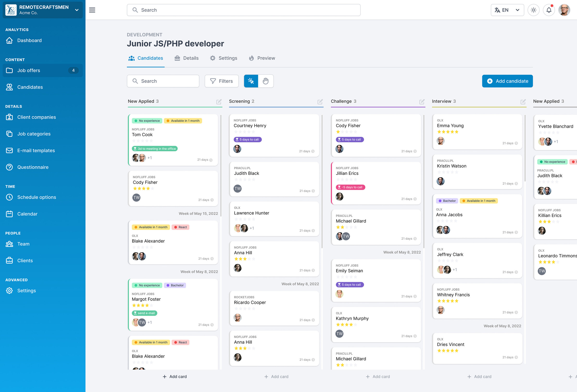The image size is (577, 392).
Task: Click '3d to meeting in the office' badge
Action: point(155,149)
